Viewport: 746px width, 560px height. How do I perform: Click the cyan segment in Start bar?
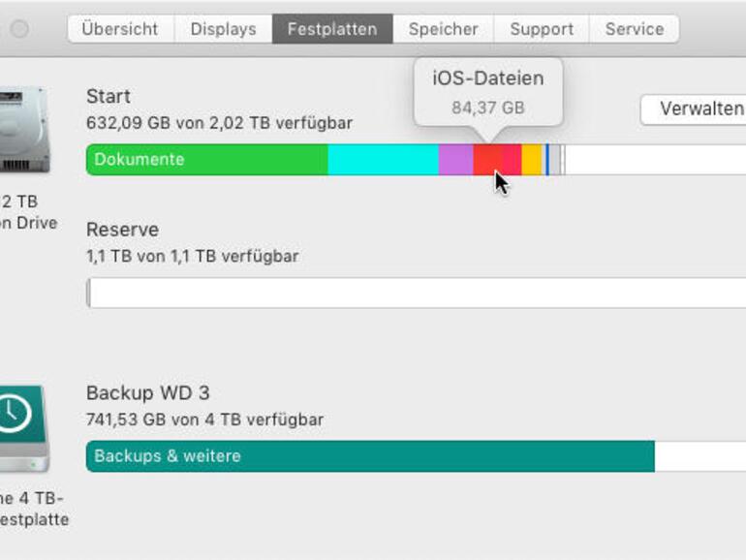(383, 160)
